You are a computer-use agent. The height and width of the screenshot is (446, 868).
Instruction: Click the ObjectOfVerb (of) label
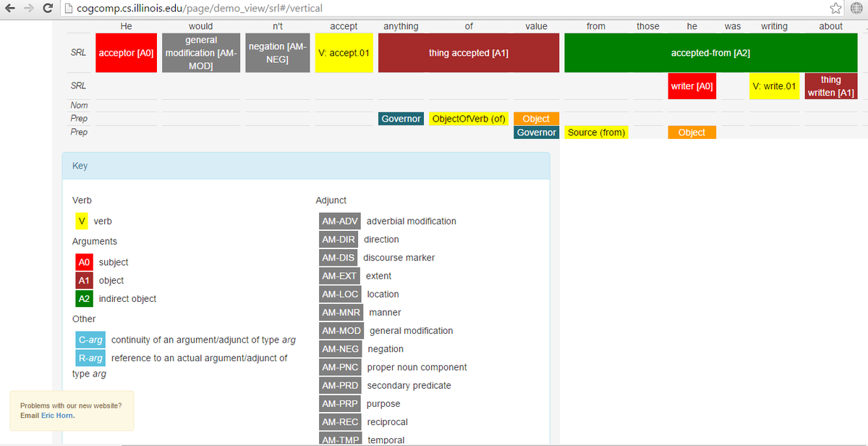click(469, 119)
